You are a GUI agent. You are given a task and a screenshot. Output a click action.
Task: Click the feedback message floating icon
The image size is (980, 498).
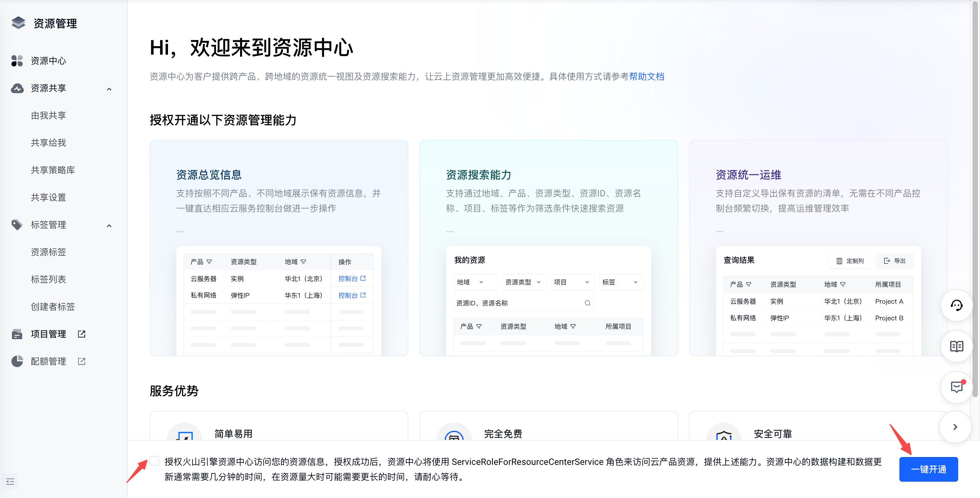tap(956, 387)
